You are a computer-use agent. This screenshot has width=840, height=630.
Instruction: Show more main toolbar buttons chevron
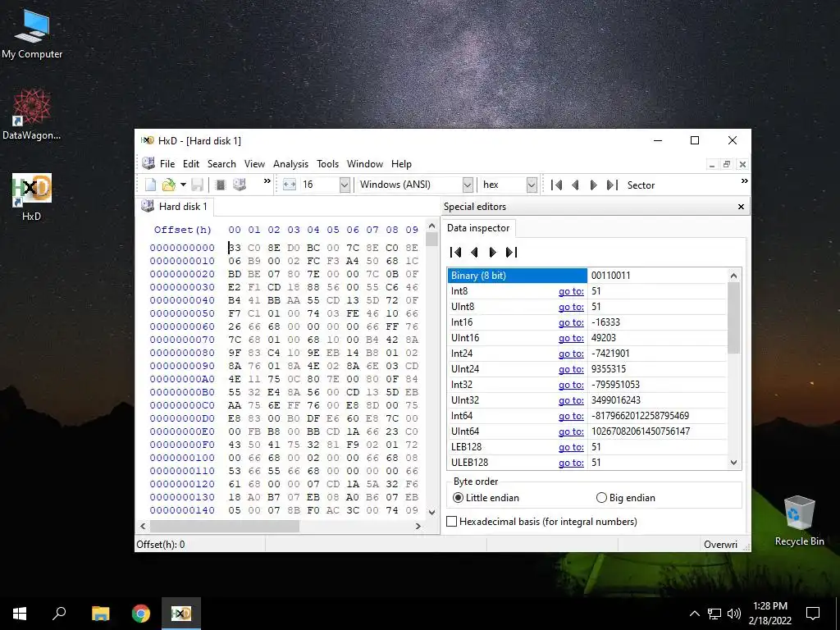tap(267, 181)
